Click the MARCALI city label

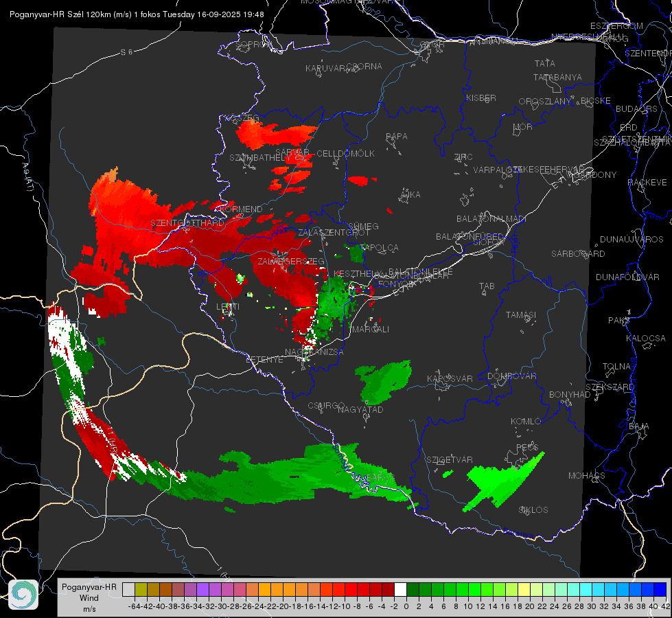[370, 330]
